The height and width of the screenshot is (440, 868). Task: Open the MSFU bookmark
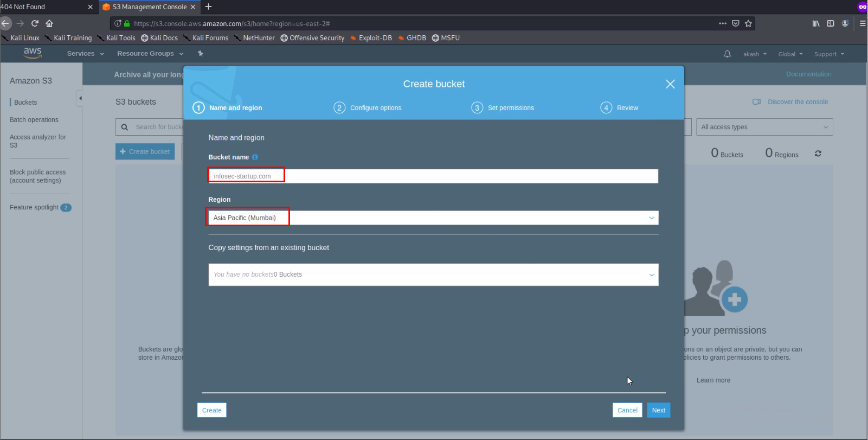point(446,38)
